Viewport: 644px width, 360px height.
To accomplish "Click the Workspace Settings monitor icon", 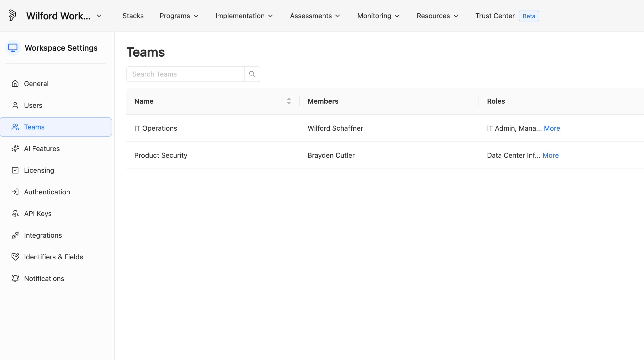I will 13,47.
